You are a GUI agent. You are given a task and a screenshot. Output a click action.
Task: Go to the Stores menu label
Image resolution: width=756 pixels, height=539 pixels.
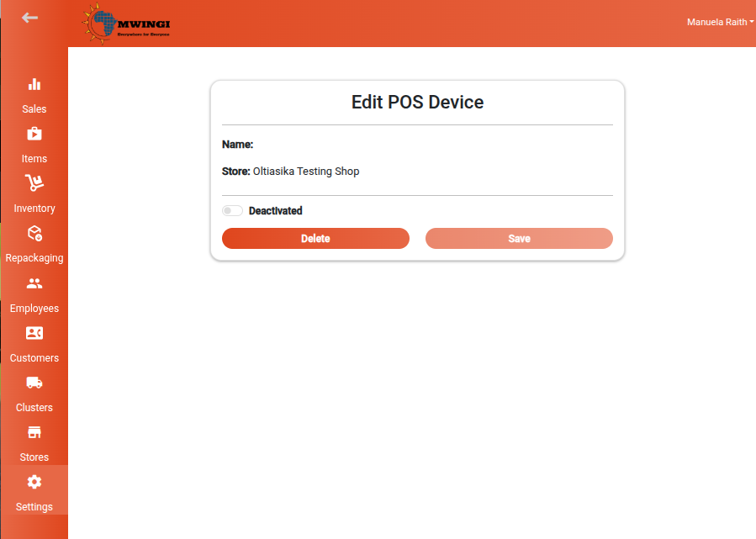(34, 457)
